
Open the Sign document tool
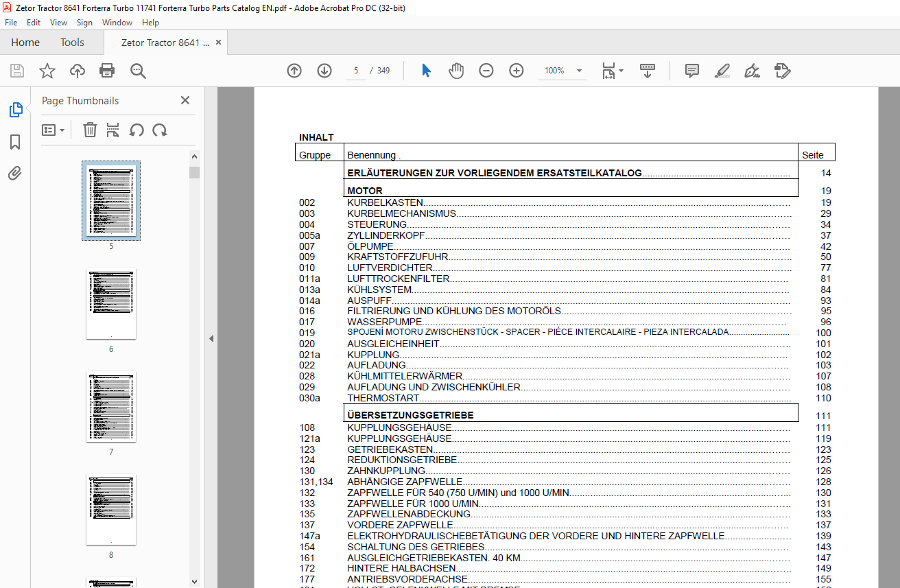(x=752, y=71)
